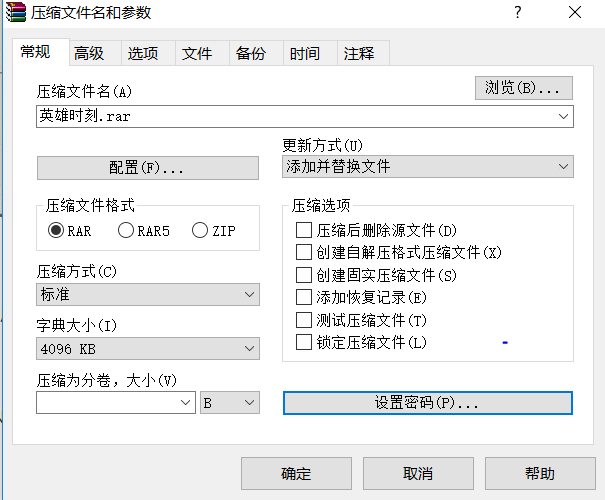The height and width of the screenshot is (500, 605).
Task: Check 创建自解压格式压缩文件(X)
Action: [304, 253]
